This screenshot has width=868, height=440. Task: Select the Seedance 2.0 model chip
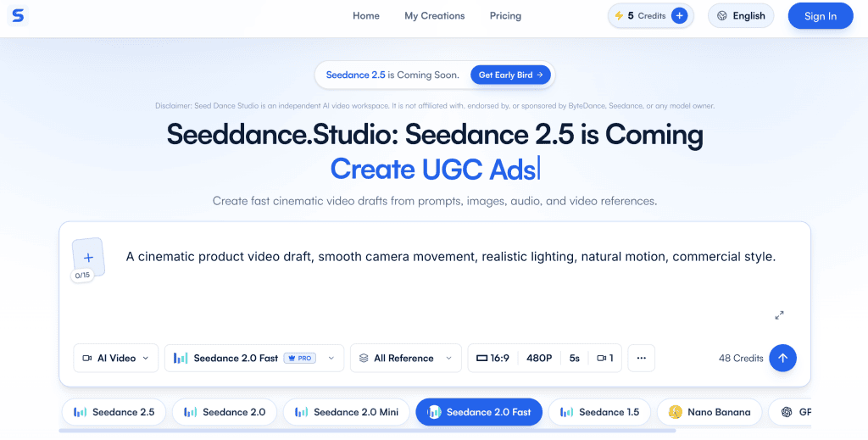point(224,412)
